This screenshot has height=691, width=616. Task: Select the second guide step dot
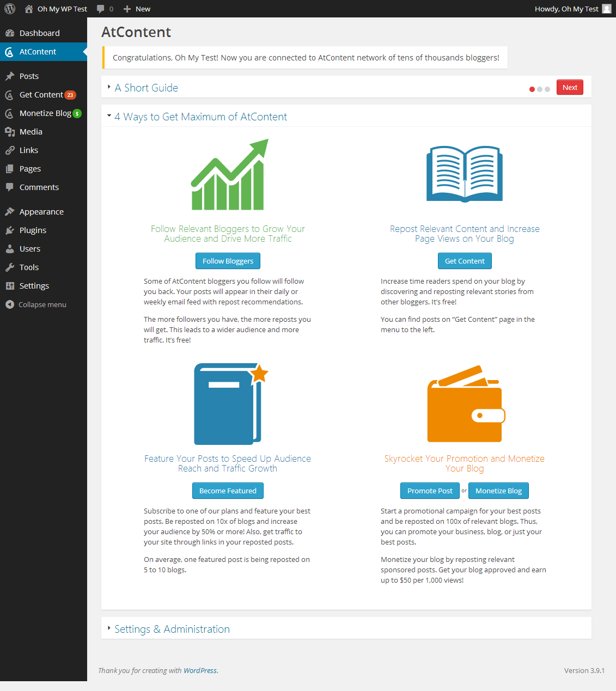(540, 89)
